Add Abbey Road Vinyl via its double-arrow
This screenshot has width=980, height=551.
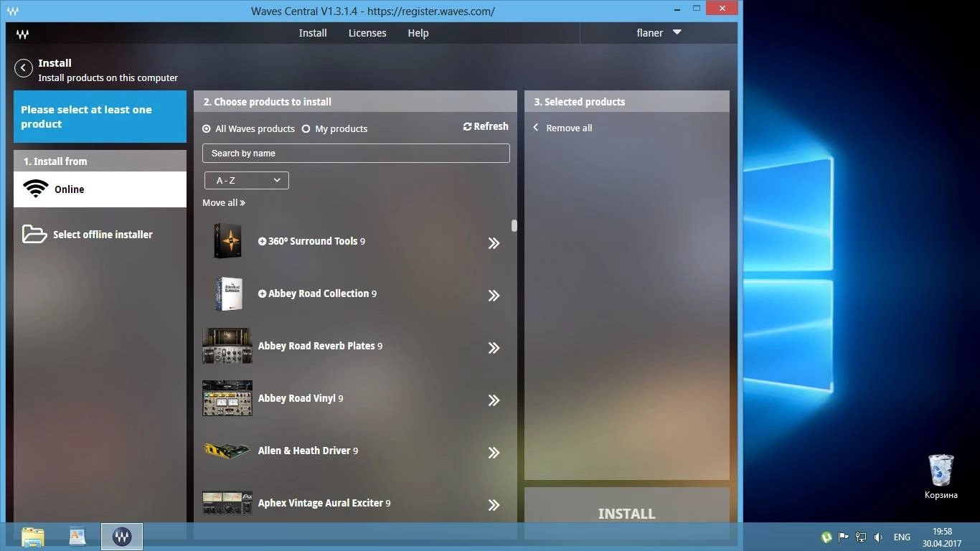[494, 400]
